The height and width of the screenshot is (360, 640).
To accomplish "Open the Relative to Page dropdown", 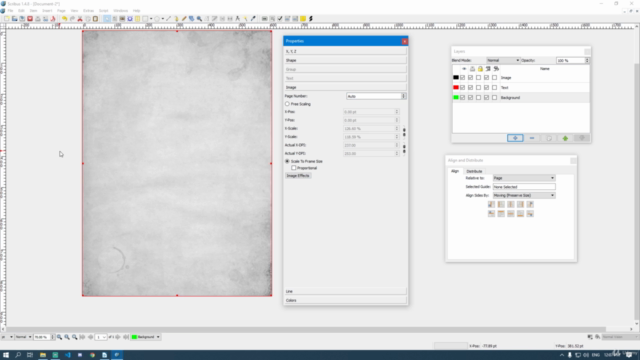I will (524, 178).
